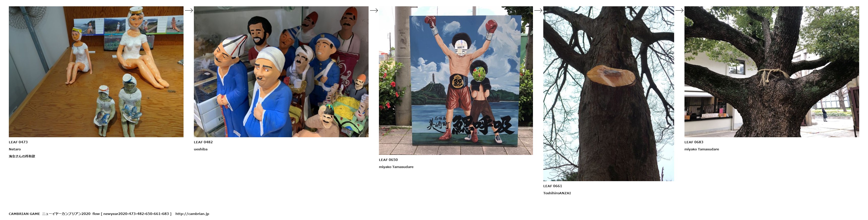Select the LEAF 0482 label
Image resolution: width=868 pixels, height=220 pixels.
[x=203, y=142]
